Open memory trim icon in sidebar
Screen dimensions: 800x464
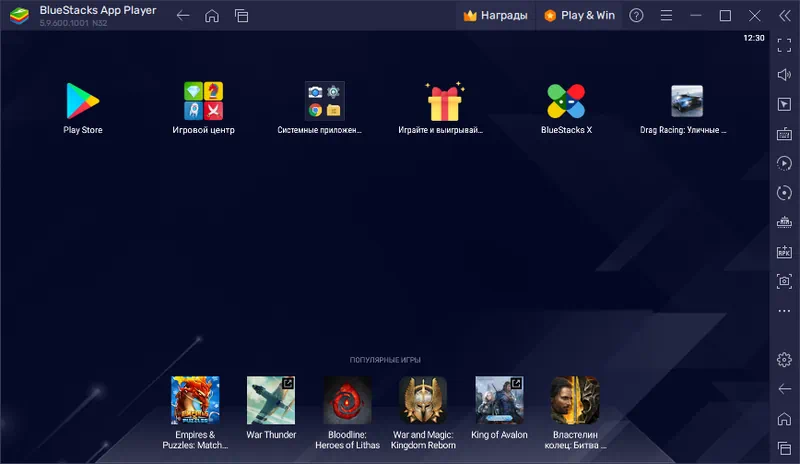point(784,222)
